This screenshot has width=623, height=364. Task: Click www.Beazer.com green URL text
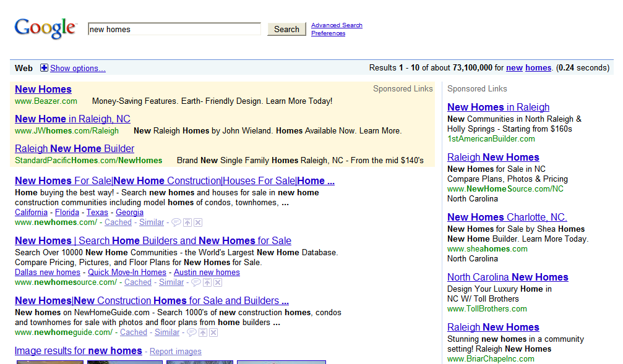46,101
